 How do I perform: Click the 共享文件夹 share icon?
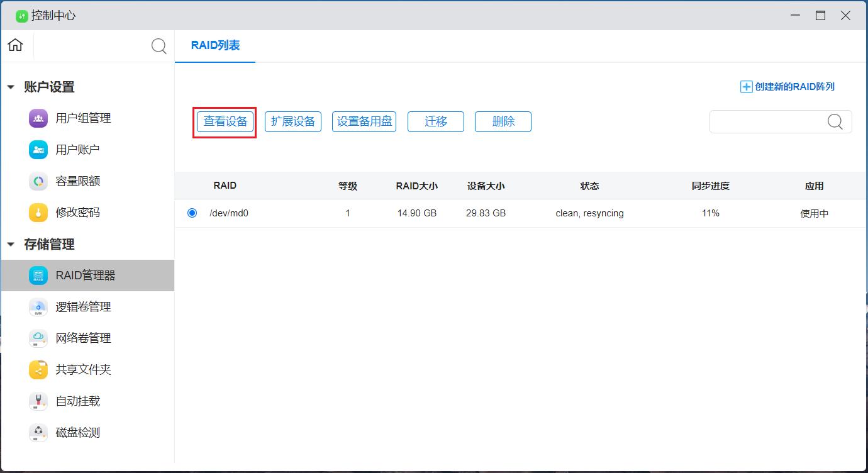[x=38, y=370]
